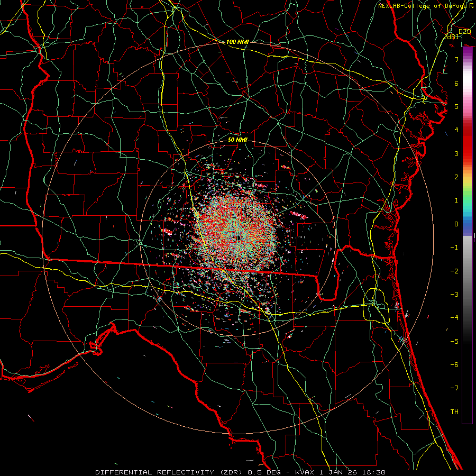Screen dimensions: 476x476
Task: Click the -2 dB scale label
Action: point(454,271)
